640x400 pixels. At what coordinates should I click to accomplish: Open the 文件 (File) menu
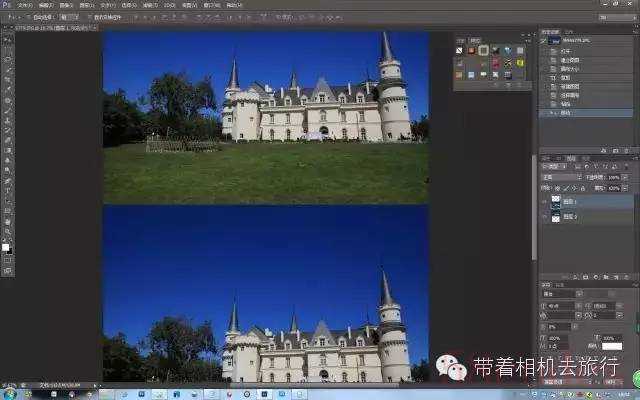tap(25, 5)
